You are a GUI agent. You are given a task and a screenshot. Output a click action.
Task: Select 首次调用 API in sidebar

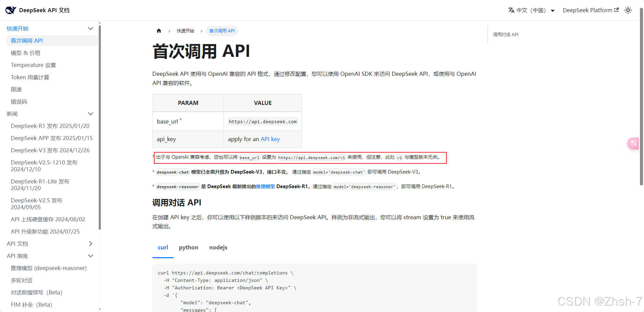[x=52, y=41]
